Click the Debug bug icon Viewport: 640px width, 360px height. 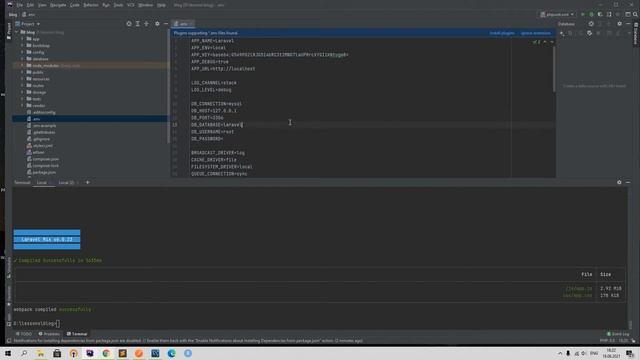pyautogui.click(x=591, y=14)
